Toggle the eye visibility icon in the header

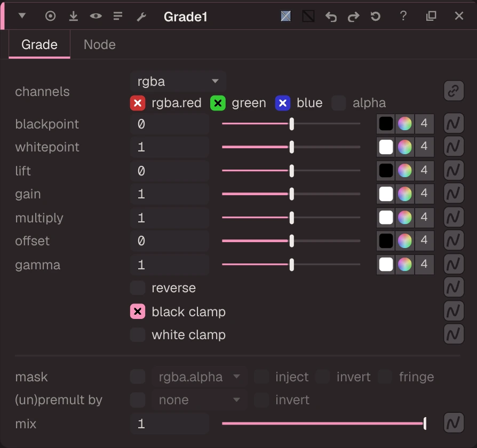(96, 16)
